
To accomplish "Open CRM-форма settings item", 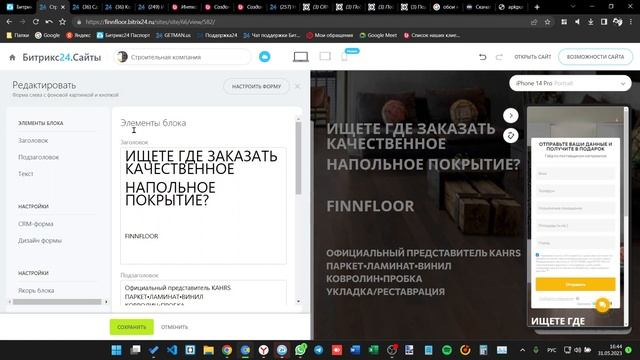I will [36, 224].
